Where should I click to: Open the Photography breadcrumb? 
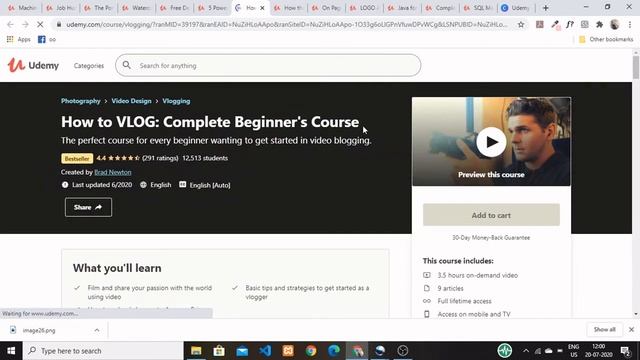(80, 101)
